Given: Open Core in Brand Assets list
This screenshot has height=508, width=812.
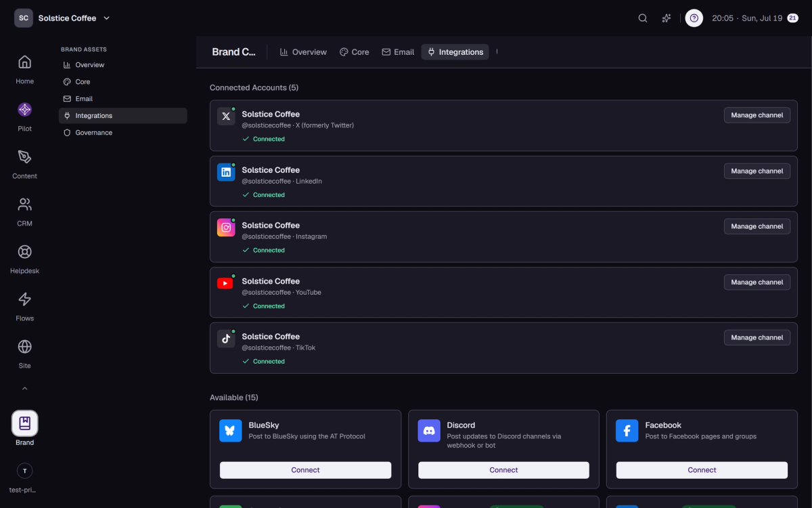Looking at the screenshot, I should click(122, 82).
